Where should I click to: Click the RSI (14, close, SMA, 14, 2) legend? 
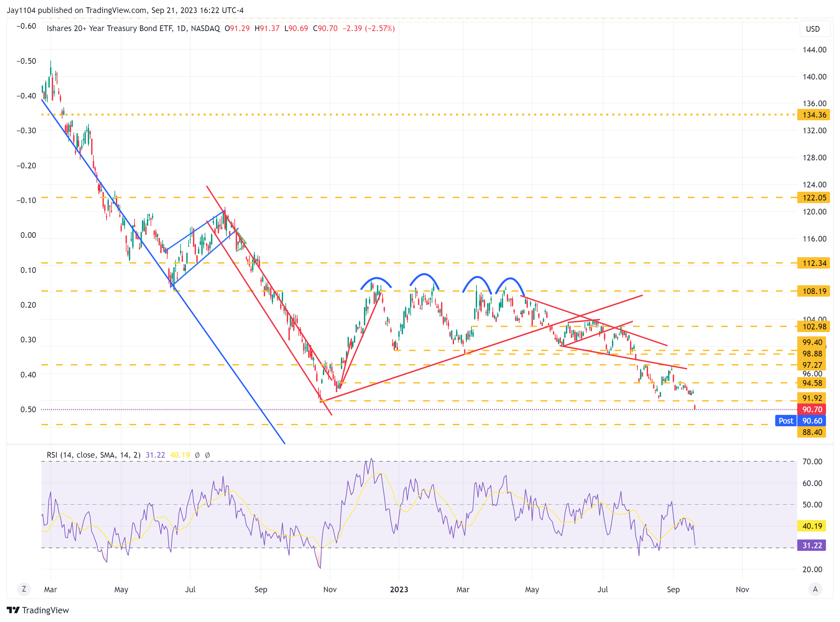[93, 455]
